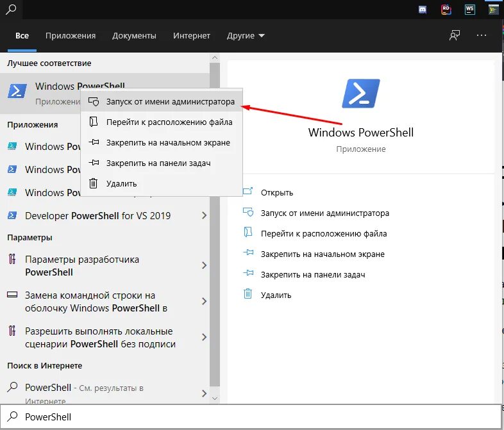This screenshot has width=504, height=430.
Task: Open the WebStorm (WS) tray icon
Action: [x=469, y=10]
